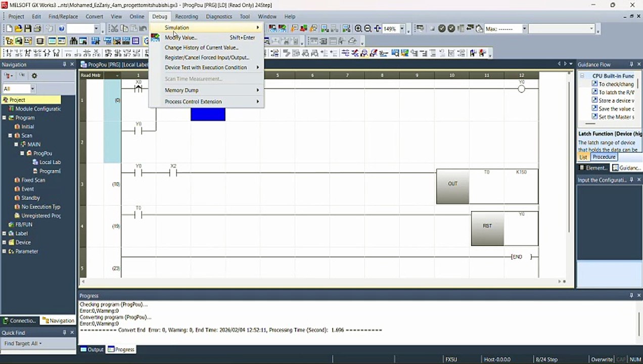Pin the Navigation panel
The image size is (643, 364).
pos(64,64)
